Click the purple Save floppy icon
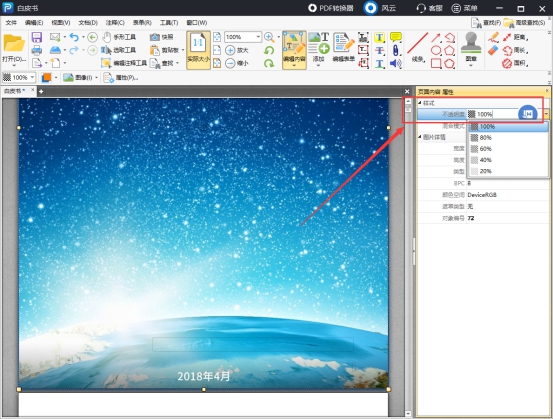Viewport: 553px width, 419px height. [37, 37]
